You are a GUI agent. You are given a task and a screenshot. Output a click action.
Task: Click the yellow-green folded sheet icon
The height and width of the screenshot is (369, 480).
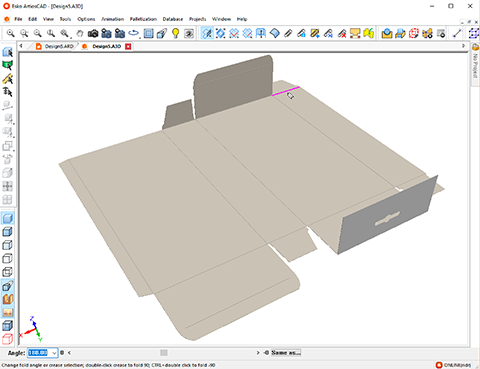(x=368, y=33)
